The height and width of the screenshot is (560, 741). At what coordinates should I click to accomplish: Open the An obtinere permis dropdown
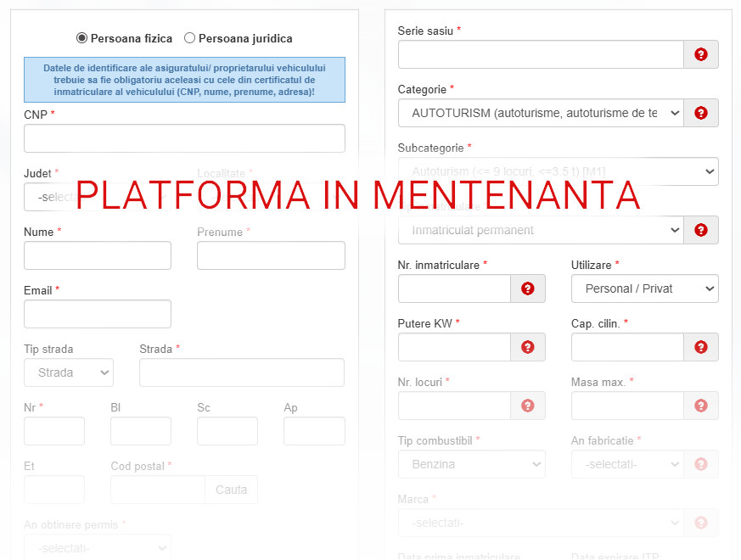coord(98,547)
